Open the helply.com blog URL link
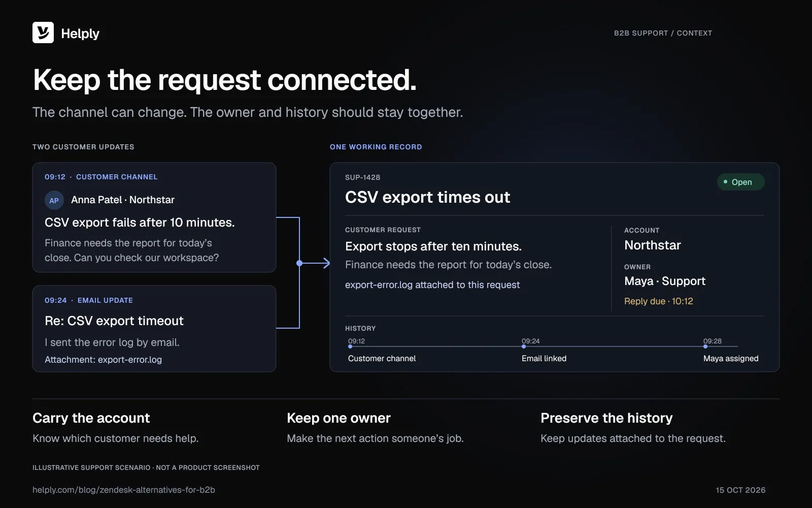This screenshot has width=812, height=508. coord(124,490)
